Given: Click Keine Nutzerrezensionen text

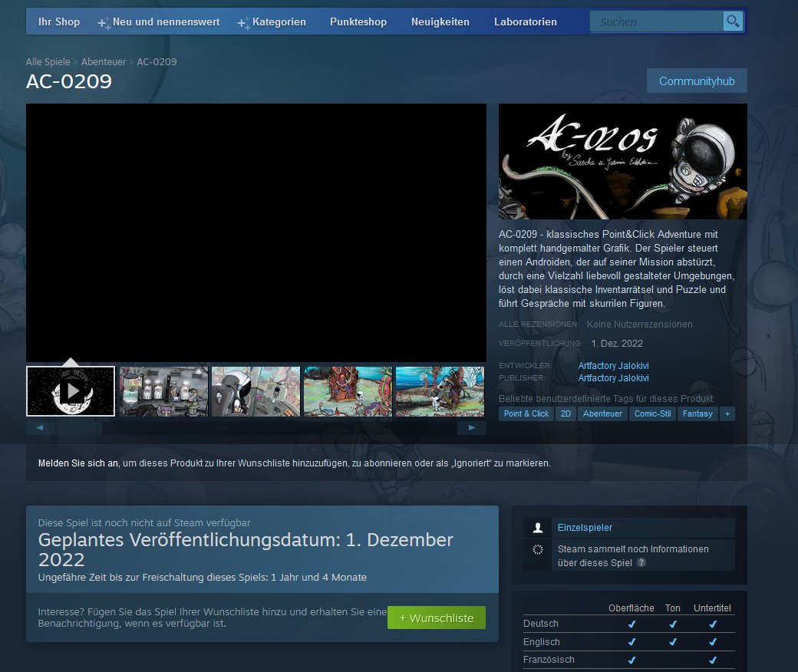Looking at the screenshot, I should pos(639,324).
